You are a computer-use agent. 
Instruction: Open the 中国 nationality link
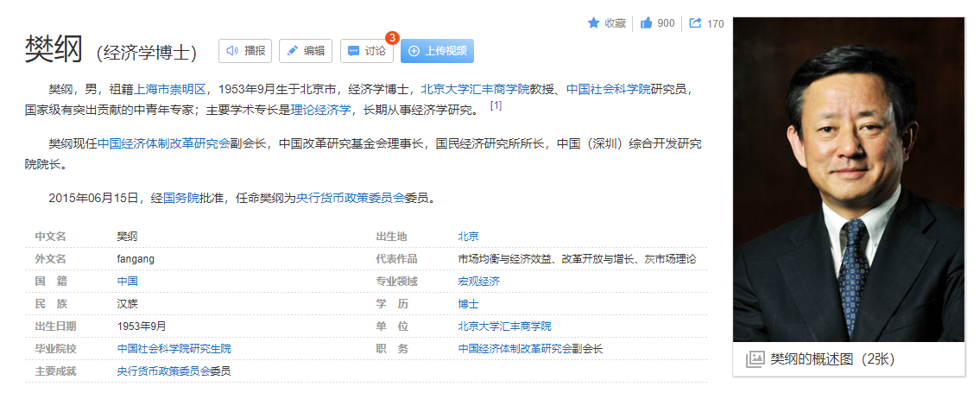128,282
